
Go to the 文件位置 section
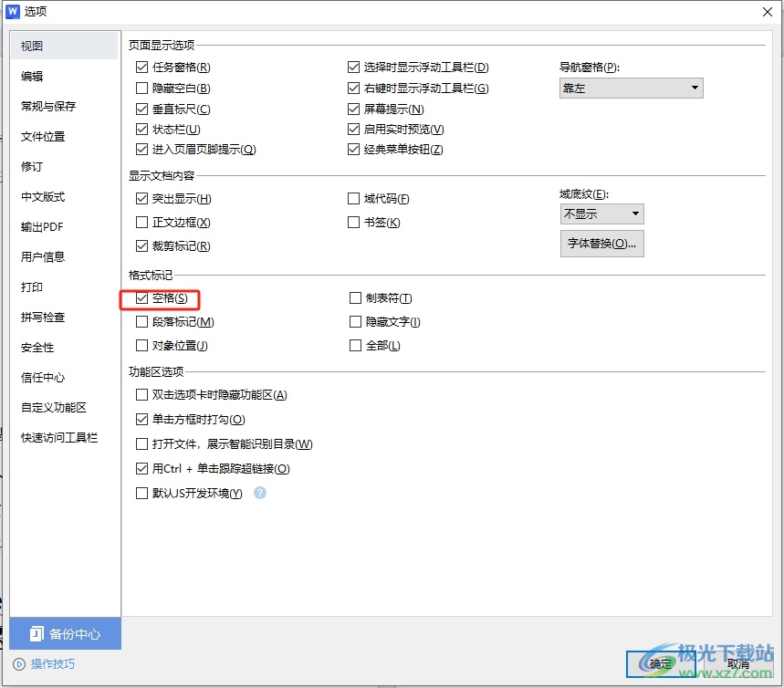tap(64, 137)
